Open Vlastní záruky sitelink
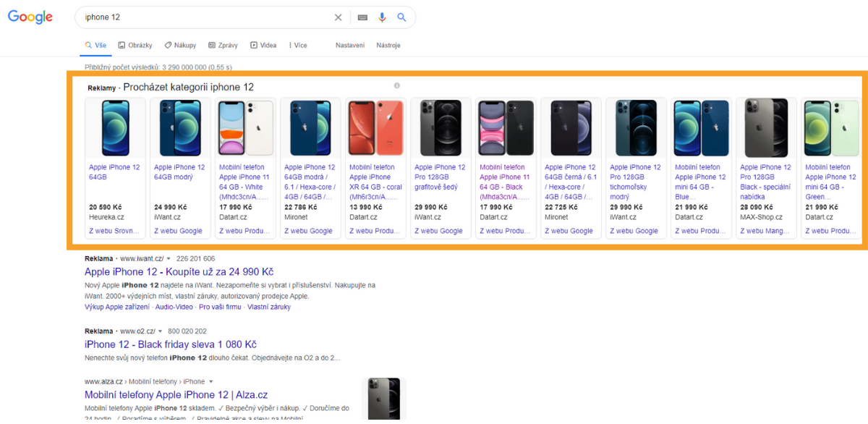The image size is (868, 424). coord(269,307)
